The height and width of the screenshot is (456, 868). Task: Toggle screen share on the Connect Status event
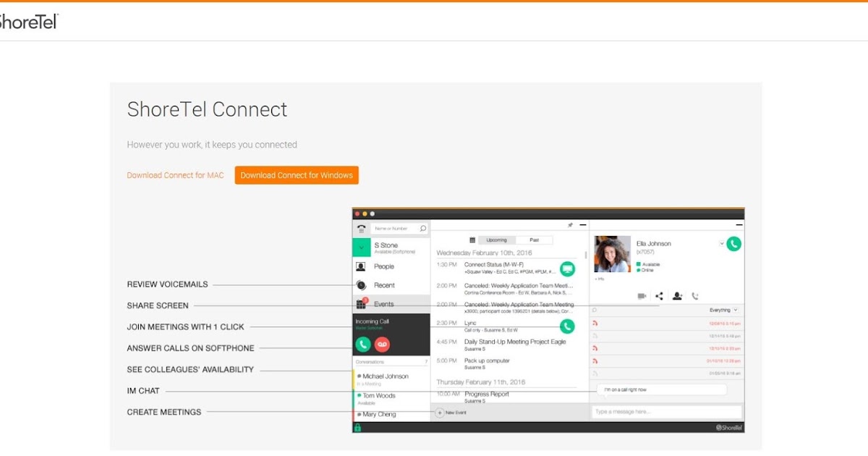click(x=569, y=269)
